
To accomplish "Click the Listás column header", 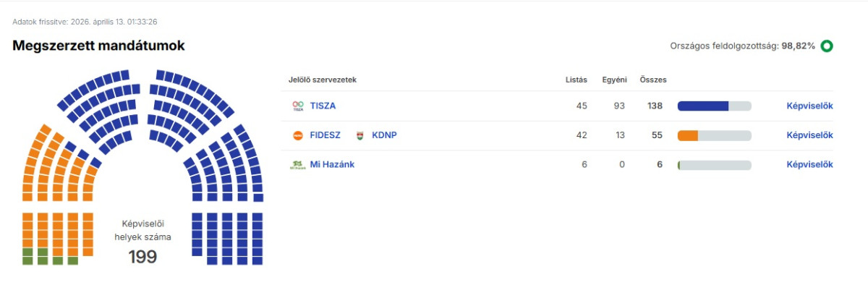I will pos(576,80).
